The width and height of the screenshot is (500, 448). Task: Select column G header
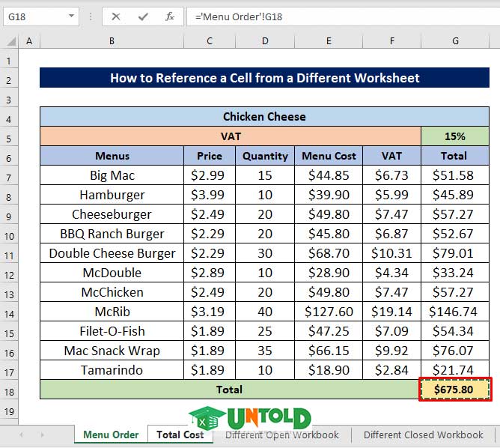pos(455,41)
